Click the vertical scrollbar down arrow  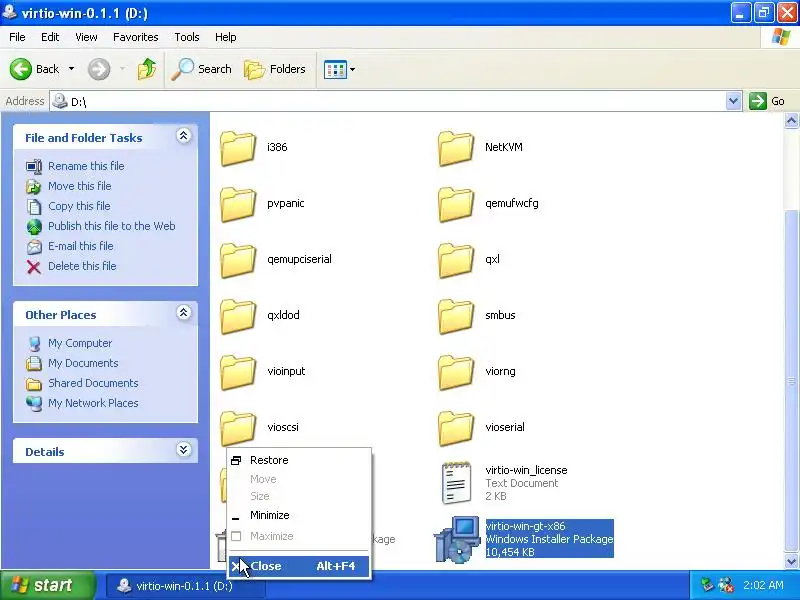click(x=791, y=561)
